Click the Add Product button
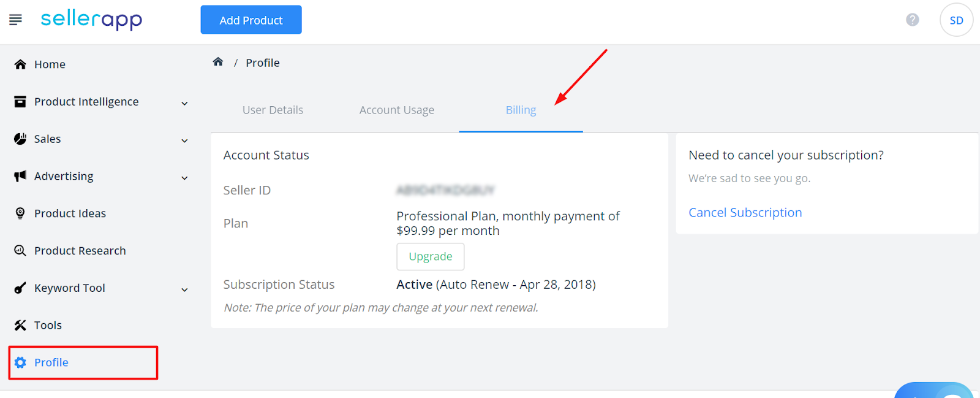 point(251,20)
